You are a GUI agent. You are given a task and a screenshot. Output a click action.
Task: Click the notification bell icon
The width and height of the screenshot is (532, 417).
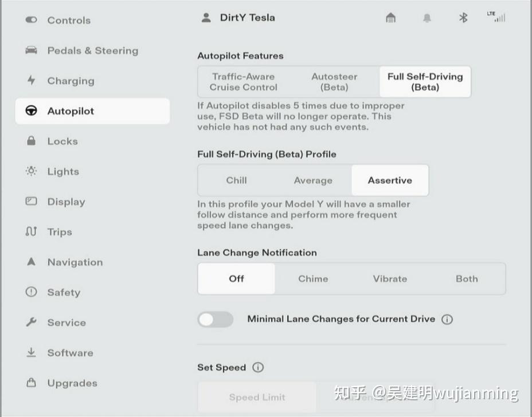point(427,18)
